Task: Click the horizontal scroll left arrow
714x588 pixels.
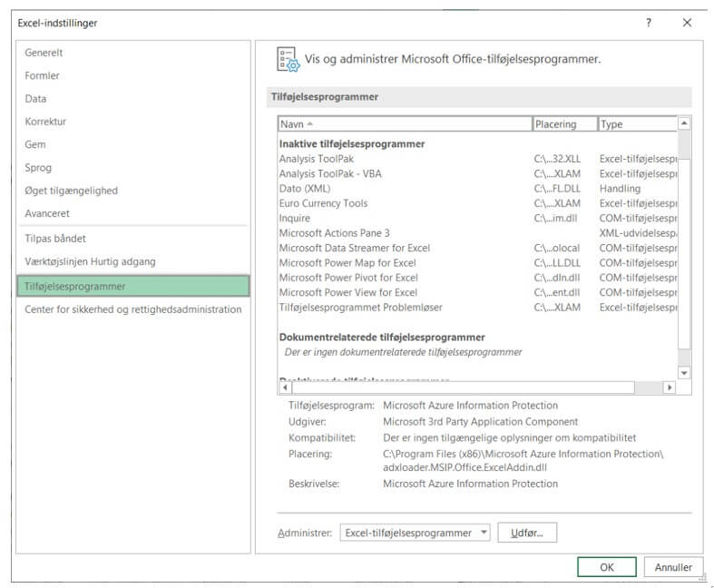Action: 285,387
